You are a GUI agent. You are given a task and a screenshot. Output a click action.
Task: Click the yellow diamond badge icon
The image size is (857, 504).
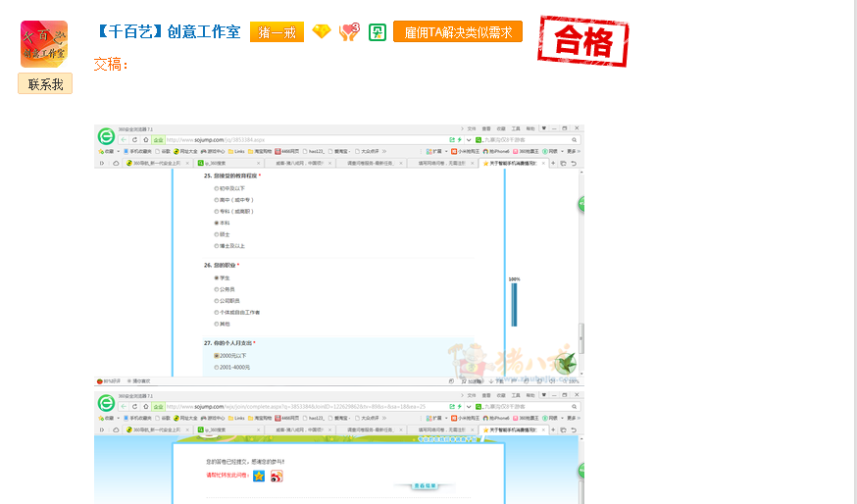point(321,32)
